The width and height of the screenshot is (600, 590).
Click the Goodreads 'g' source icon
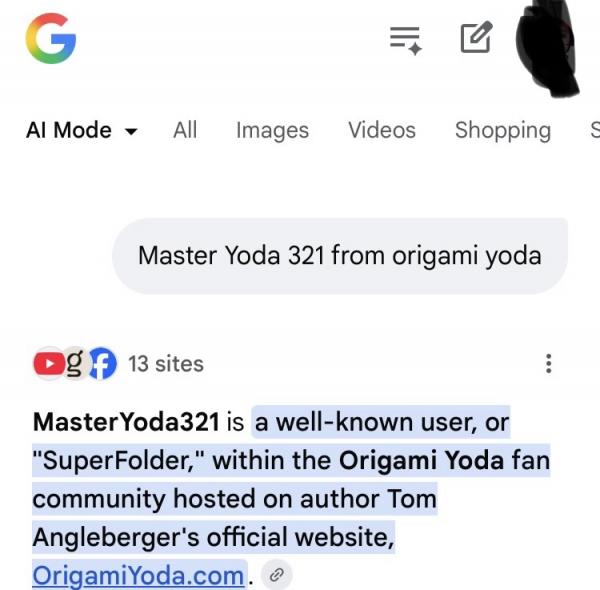(75, 363)
